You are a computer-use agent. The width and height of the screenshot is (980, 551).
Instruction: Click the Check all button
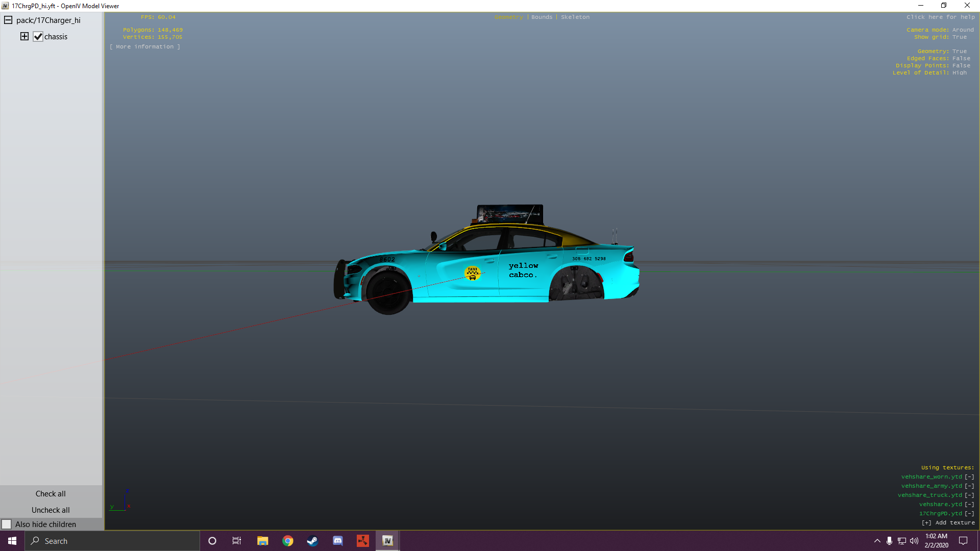coord(51,493)
